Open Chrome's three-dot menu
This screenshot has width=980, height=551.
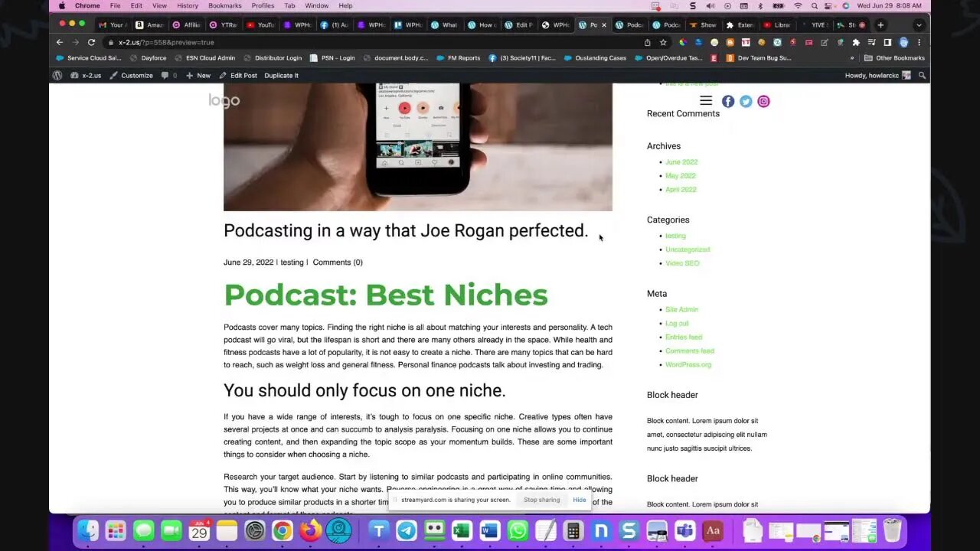pos(919,42)
